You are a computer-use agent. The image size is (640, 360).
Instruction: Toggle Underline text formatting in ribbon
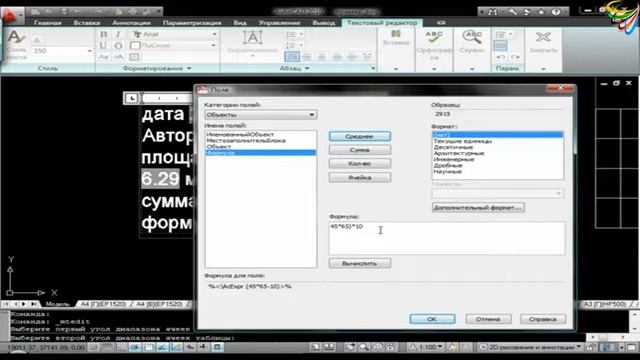104,45
